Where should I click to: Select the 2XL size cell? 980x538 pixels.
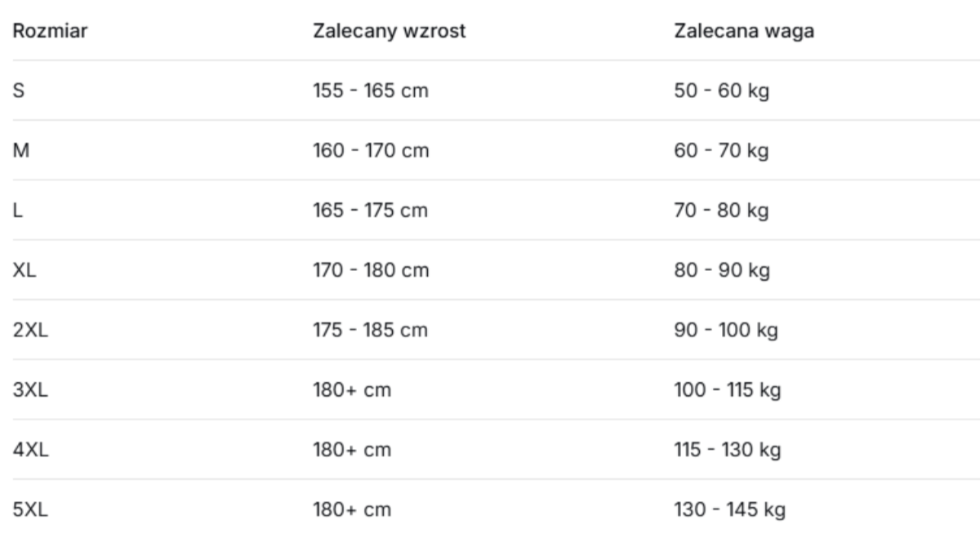click(x=29, y=331)
